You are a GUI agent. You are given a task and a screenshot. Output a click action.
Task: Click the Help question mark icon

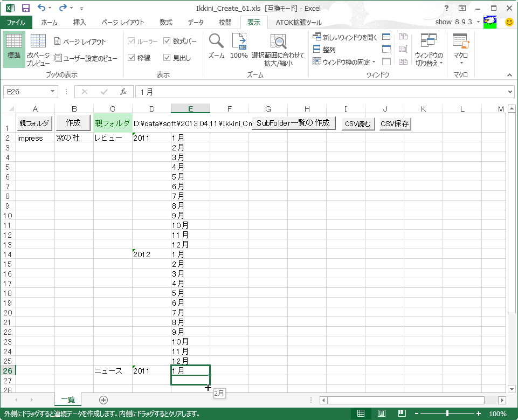(x=447, y=8)
